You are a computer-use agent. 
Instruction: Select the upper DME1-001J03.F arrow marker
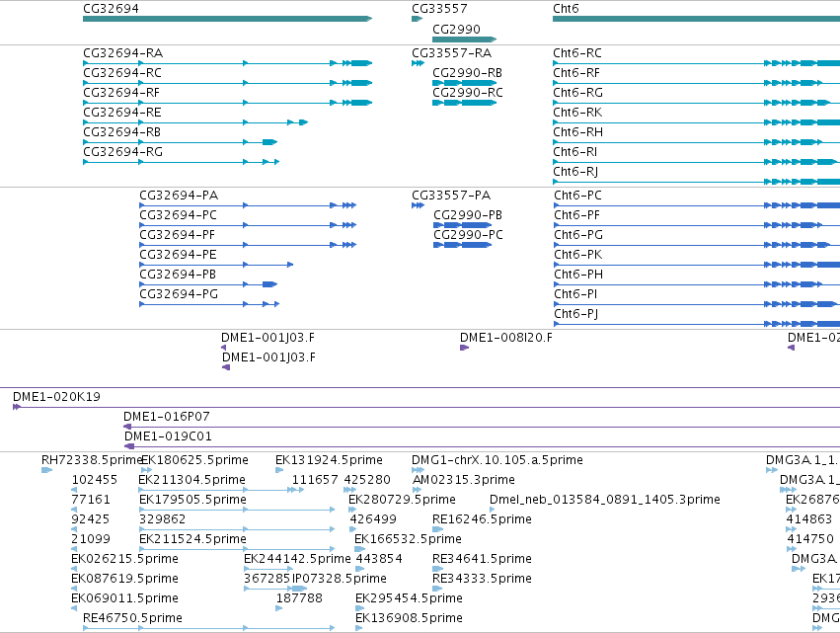[223, 348]
